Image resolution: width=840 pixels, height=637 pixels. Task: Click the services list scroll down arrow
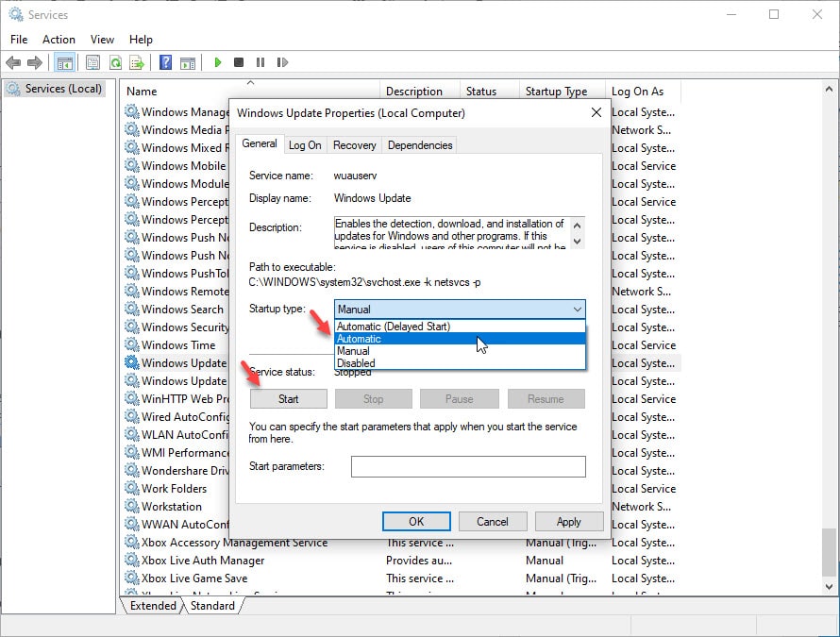[x=829, y=587]
